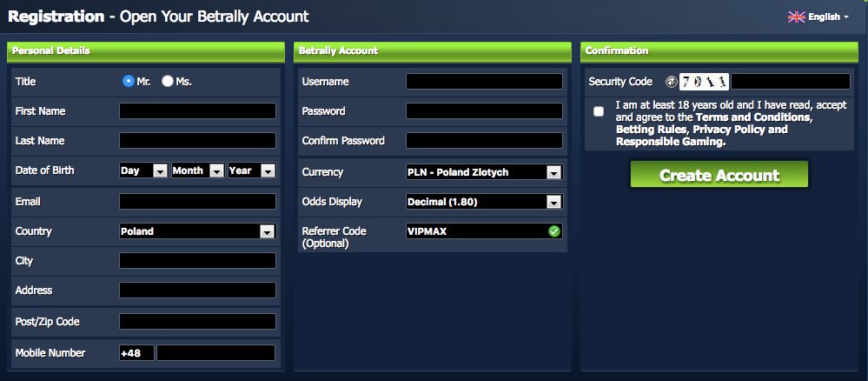Click the Confirmation section header
The width and height of the screenshot is (868, 381).
tap(719, 51)
